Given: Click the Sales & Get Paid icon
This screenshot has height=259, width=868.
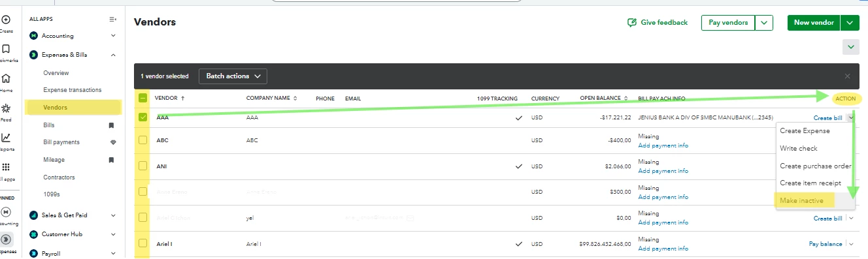Looking at the screenshot, I should click(x=33, y=215).
